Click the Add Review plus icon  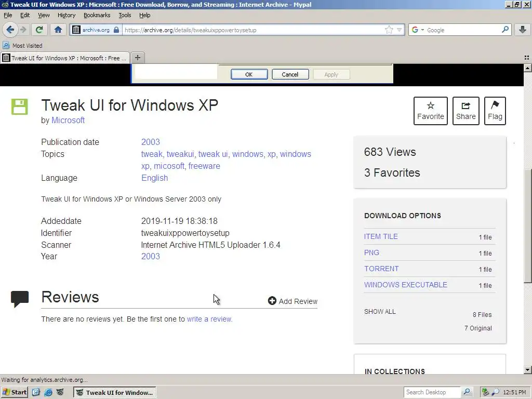272,301
